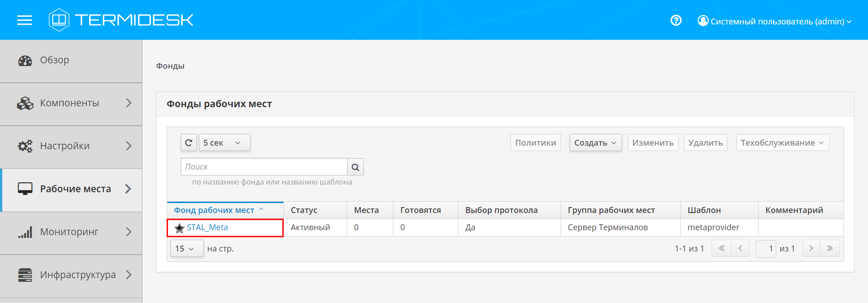Open the Техобслуживание dropdown
868x303 pixels.
pos(782,143)
